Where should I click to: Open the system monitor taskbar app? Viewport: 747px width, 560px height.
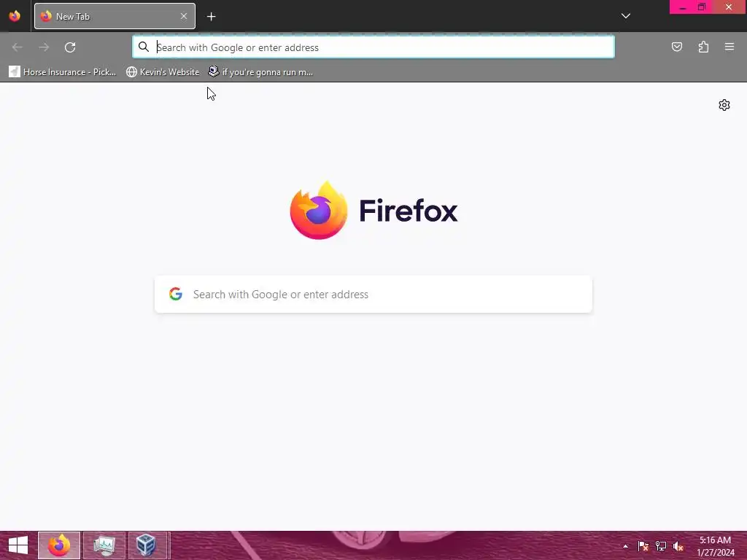pyautogui.click(x=104, y=545)
